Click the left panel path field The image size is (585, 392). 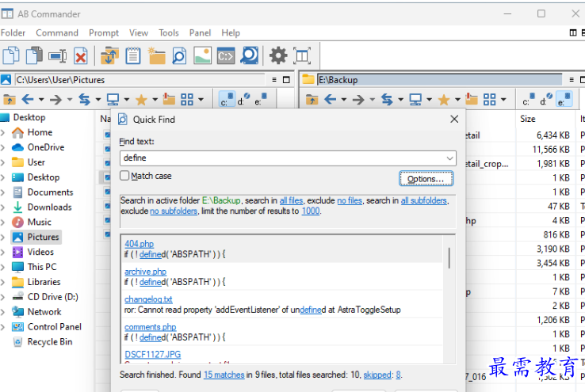140,80
